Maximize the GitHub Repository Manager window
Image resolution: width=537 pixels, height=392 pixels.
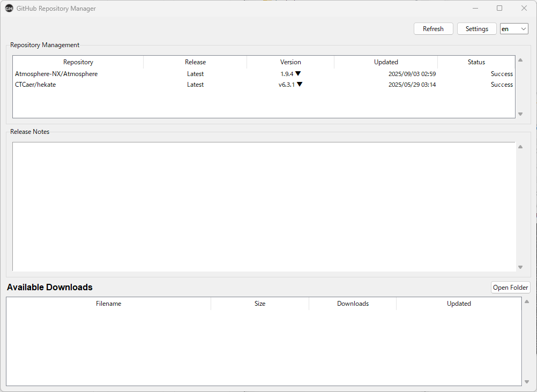click(x=499, y=8)
